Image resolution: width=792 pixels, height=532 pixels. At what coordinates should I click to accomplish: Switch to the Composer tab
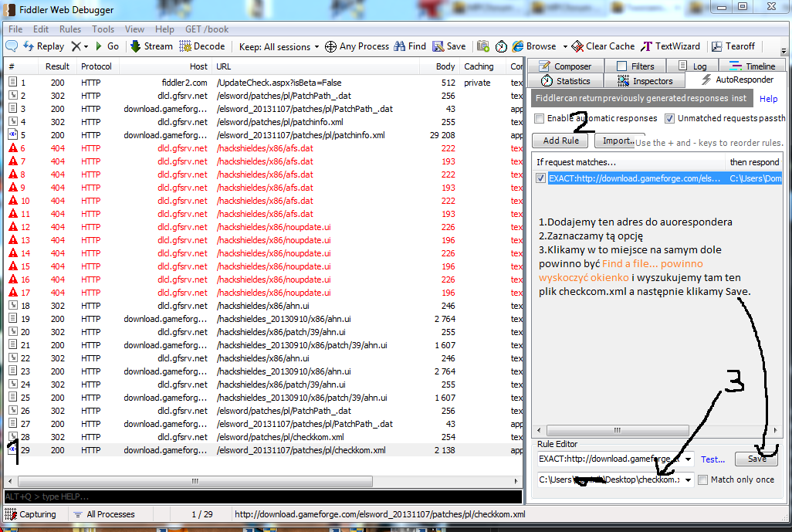[x=565, y=66]
